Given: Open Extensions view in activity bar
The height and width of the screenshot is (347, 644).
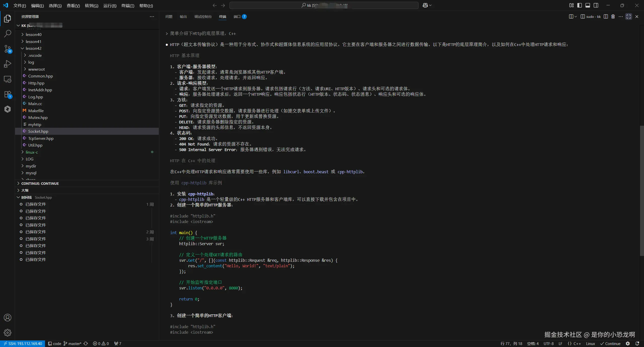Looking at the screenshot, I should [x=8, y=95].
